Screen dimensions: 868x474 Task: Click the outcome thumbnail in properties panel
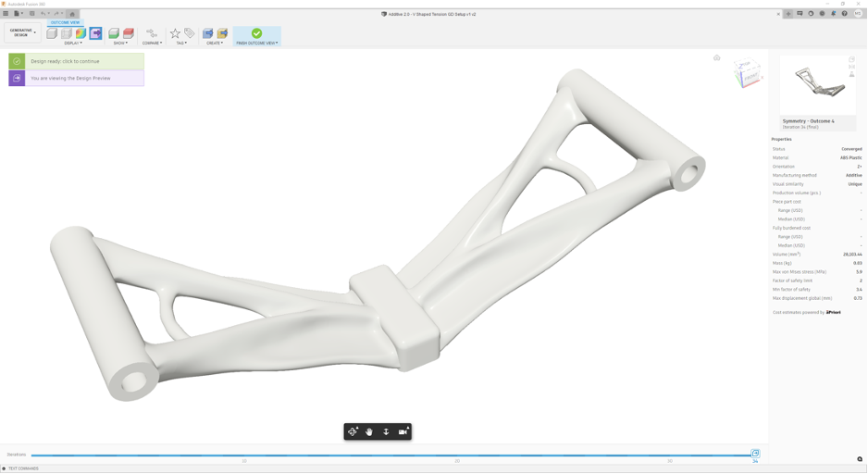point(819,84)
